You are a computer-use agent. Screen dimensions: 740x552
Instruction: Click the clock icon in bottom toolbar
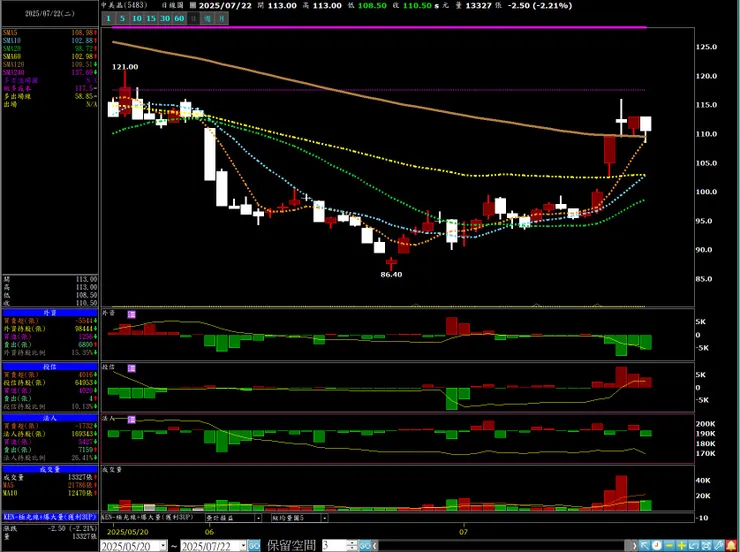657,545
